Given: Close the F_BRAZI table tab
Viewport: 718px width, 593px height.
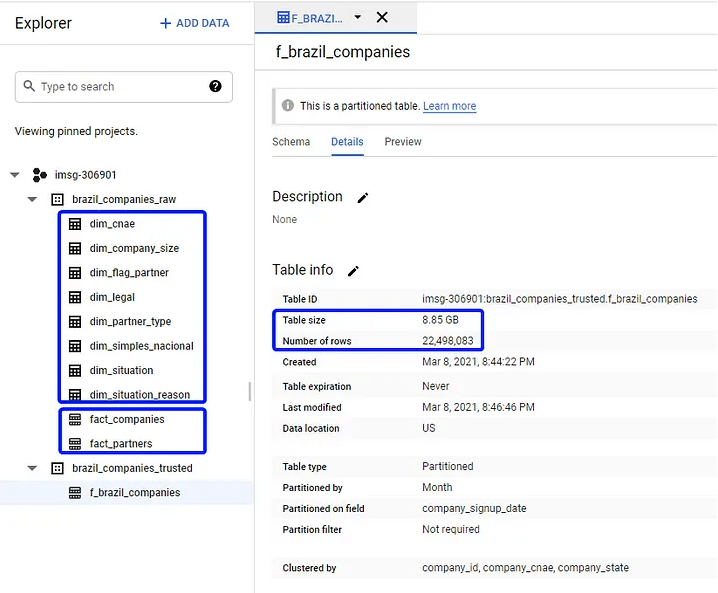Looking at the screenshot, I should pyautogui.click(x=382, y=17).
